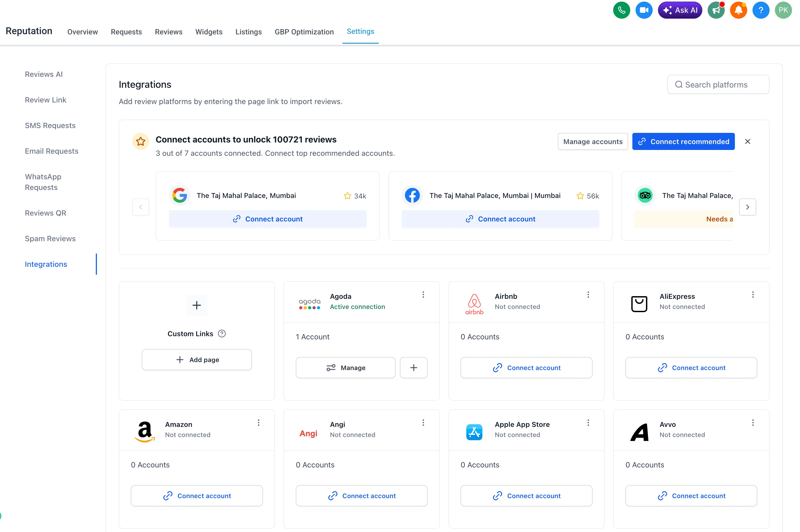
Task: Open Spam Reviews settings
Action: click(x=50, y=239)
